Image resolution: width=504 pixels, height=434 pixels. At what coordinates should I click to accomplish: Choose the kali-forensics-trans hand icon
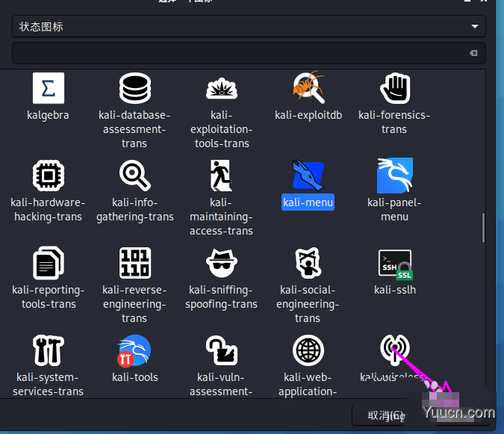[395, 88]
